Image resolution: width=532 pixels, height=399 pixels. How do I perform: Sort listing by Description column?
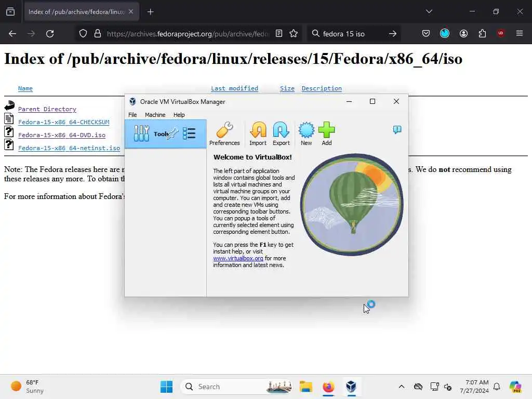point(322,88)
